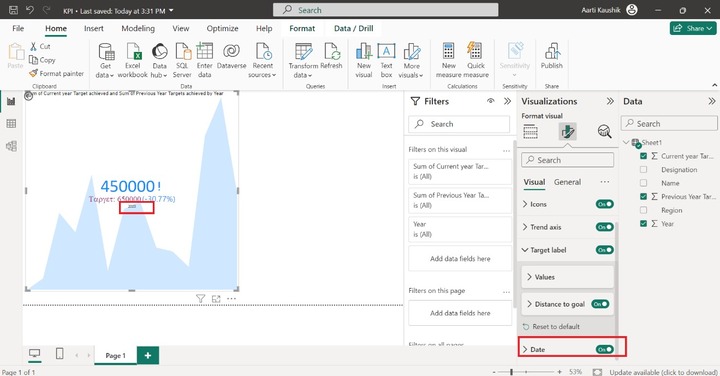Check the Designation field
The image size is (720, 376).
click(x=643, y=169)
